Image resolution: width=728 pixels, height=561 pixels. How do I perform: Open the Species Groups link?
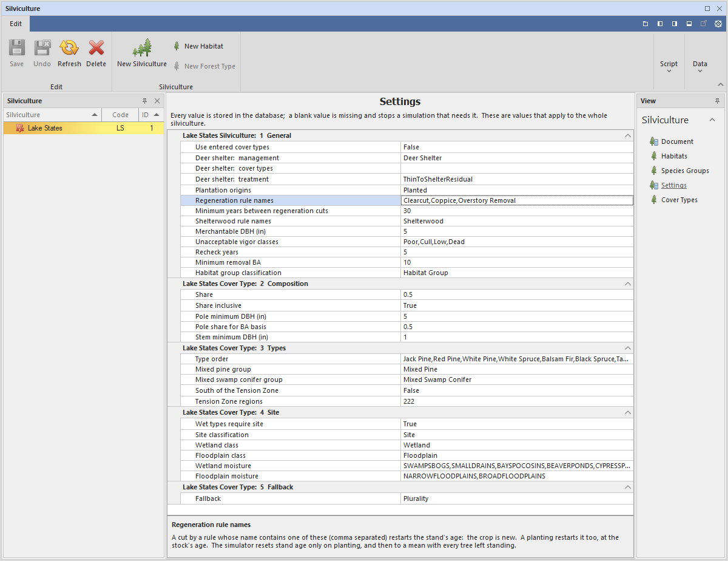pos(685,171)
